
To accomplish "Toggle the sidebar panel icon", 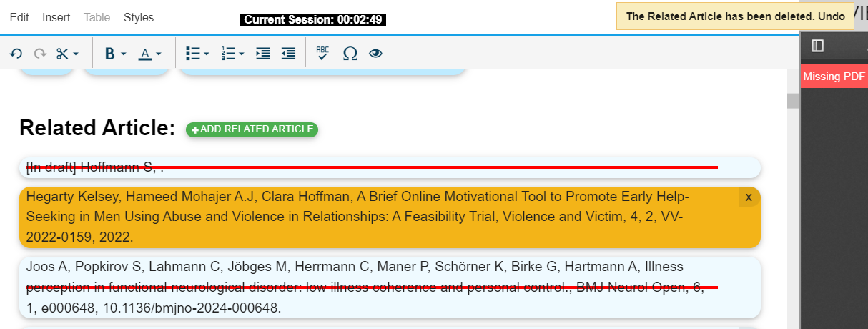I will (x=818, y=46).
